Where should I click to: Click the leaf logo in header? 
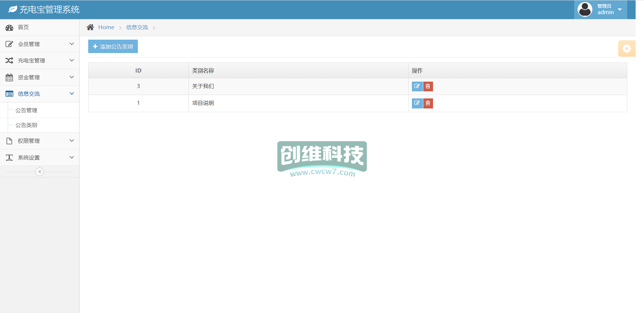click(12, 9)
